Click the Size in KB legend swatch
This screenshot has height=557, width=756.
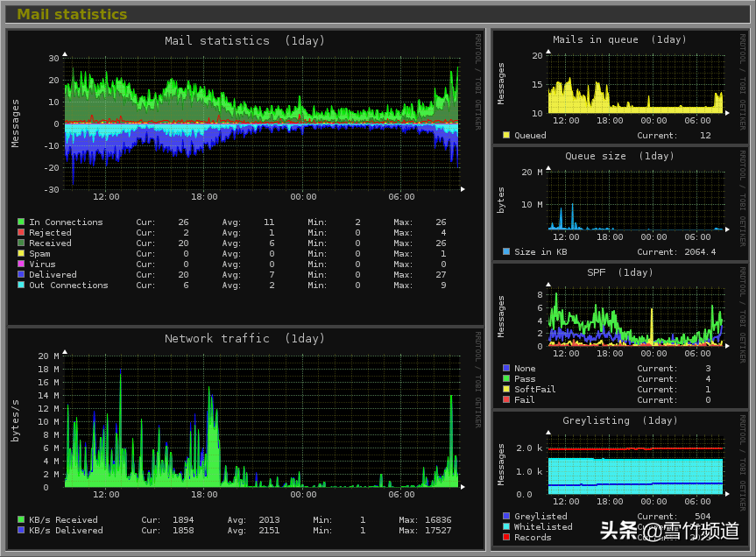505,252
